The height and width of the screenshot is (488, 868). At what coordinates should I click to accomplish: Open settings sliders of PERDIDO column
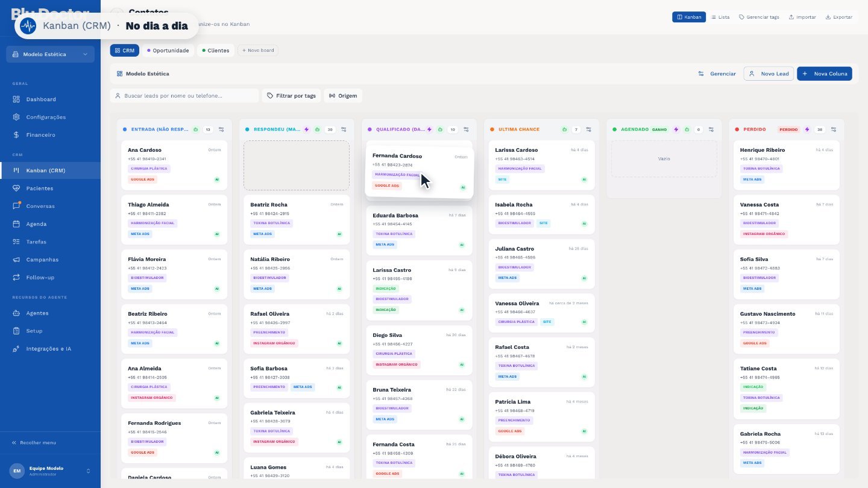(x=834, y=130)
